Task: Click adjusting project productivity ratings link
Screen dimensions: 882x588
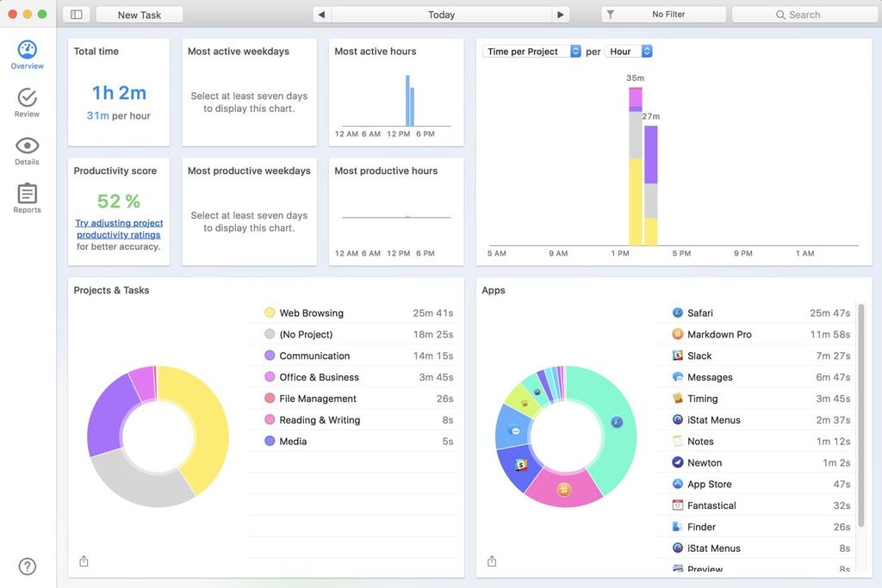Action: point(119,229)
